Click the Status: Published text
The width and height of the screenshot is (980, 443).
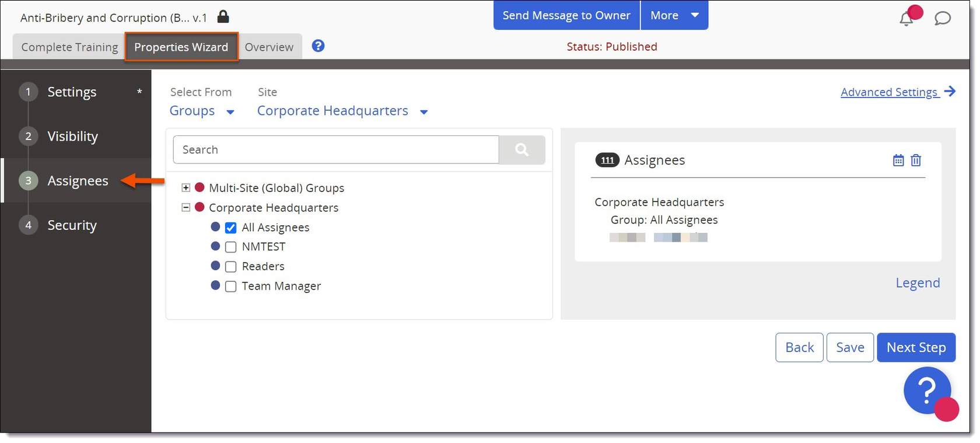pos(611,47)
